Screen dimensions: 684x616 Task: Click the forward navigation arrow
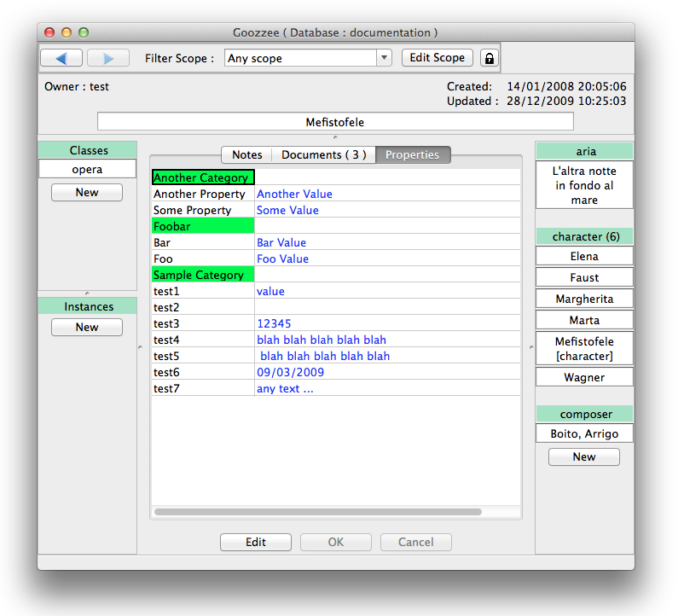pyautogui.click(x=108, y=58)
